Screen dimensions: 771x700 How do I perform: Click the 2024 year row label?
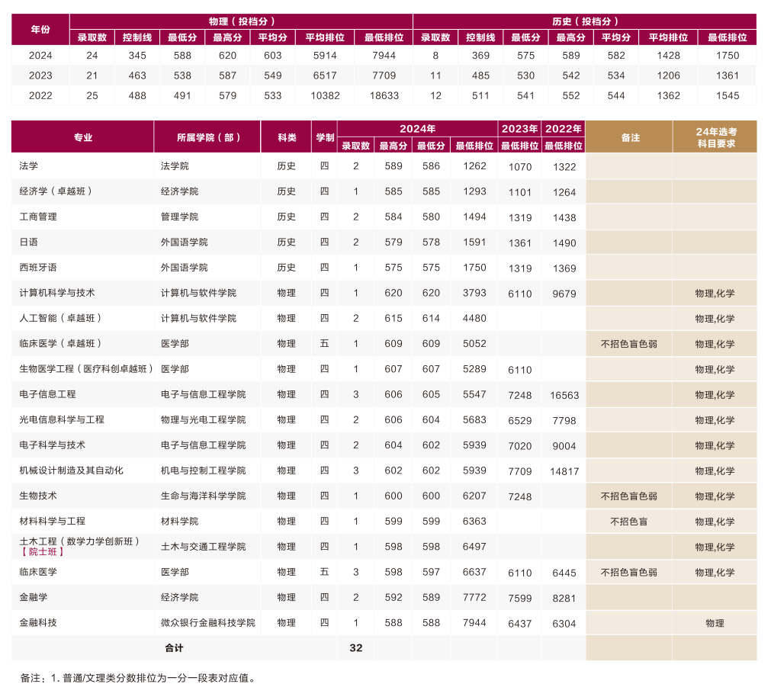coord(40,56)
